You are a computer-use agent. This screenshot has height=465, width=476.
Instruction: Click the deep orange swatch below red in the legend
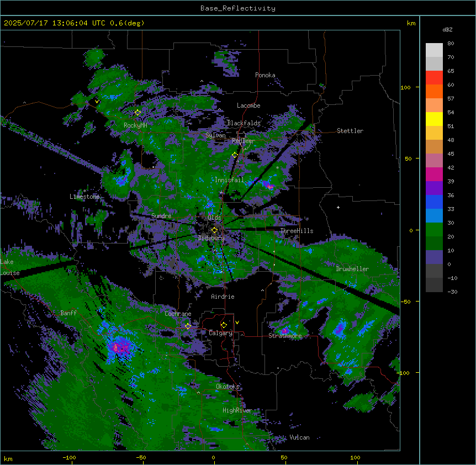pos(434,91)
